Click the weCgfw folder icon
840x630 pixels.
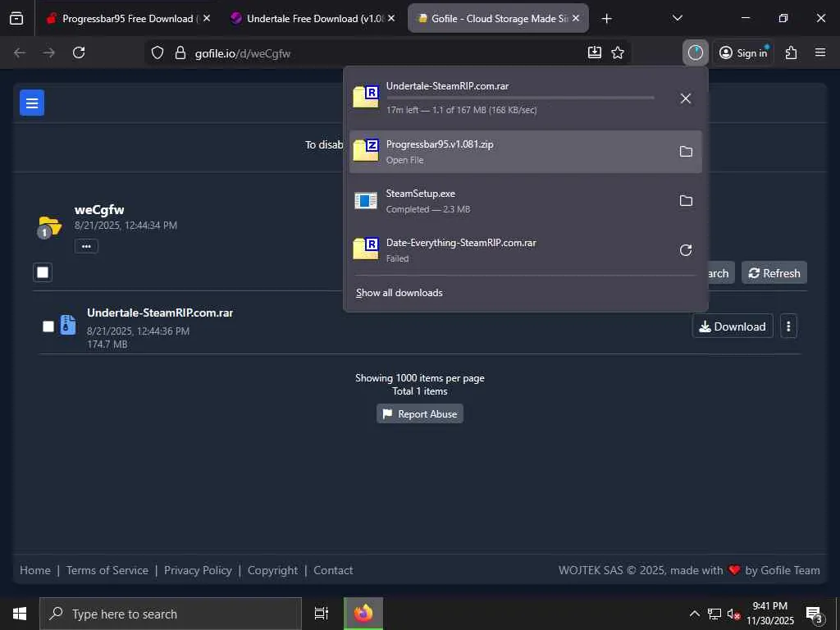50,227
